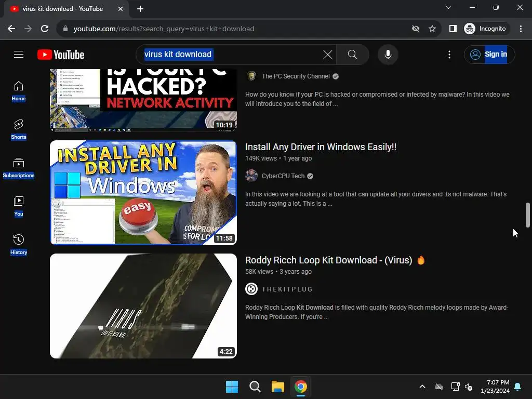Viewport: 532px width, 399px height.
Task: Go to YouTube home via logo
Action: (x=61, y=55)
